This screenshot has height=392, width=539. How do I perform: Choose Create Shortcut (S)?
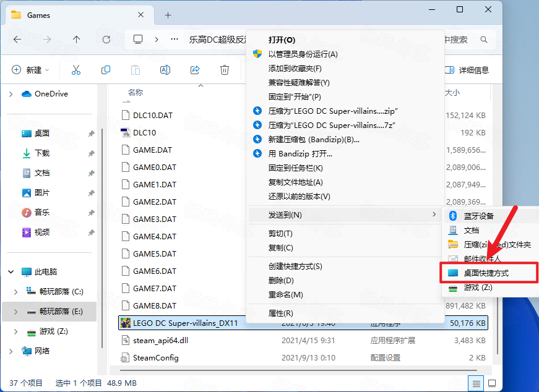(x=345, y=266)
